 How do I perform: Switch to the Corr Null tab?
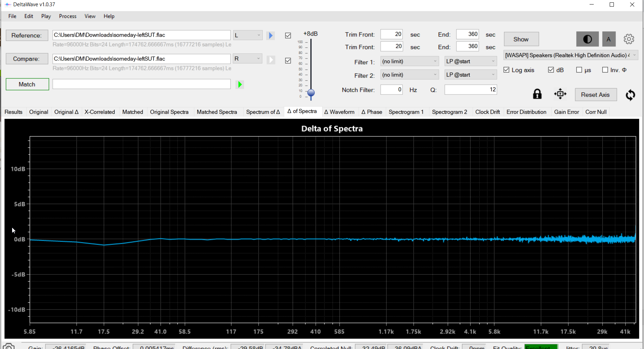click(x=596, y=112)
